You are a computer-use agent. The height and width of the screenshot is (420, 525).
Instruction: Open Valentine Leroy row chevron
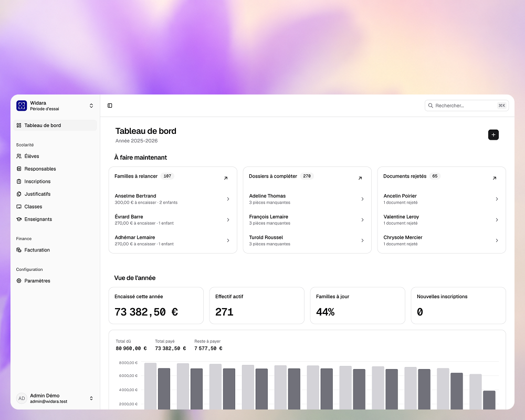(497, 220)
